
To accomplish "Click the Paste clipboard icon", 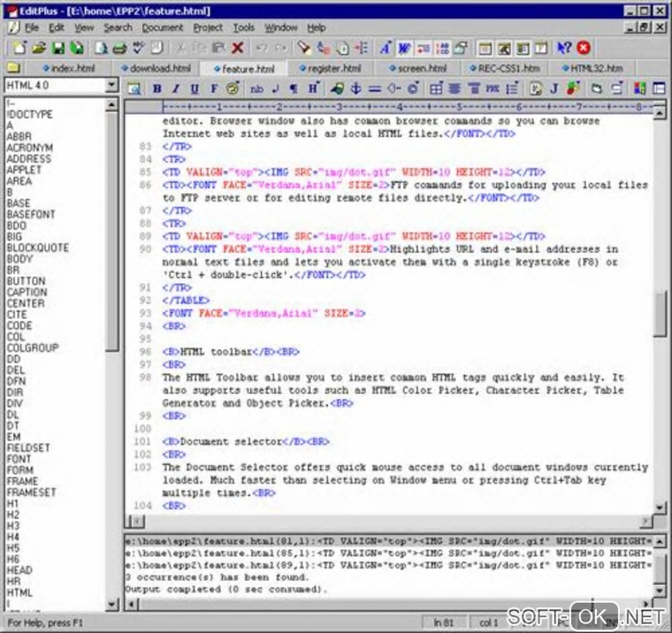I will point(219,48).
